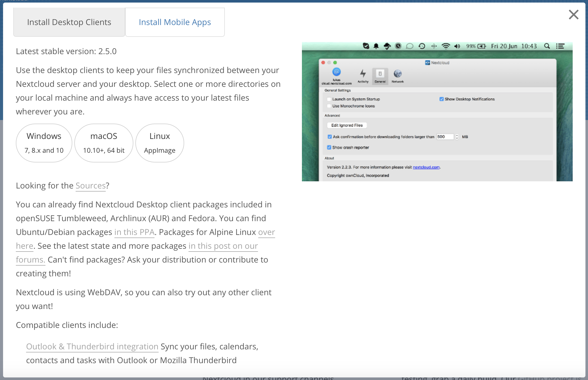
Task: Download the macOS 10.10+ 64 bit client
Action: coord(104,143)
